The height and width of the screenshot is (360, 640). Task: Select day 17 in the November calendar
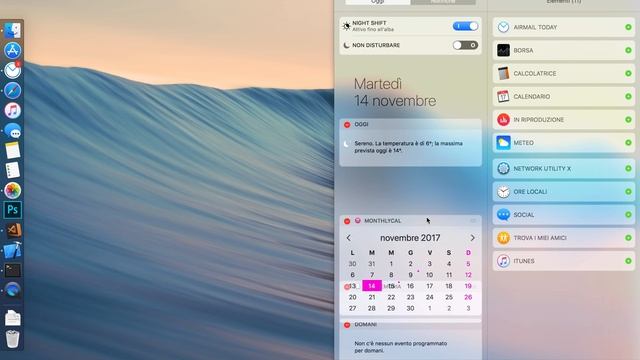coord(429,286)
